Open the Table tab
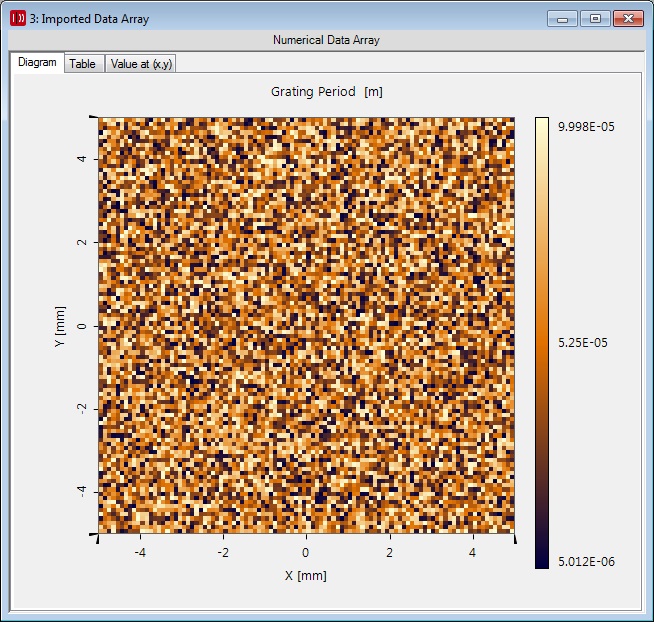654x622 pixels. pos(83,64)
